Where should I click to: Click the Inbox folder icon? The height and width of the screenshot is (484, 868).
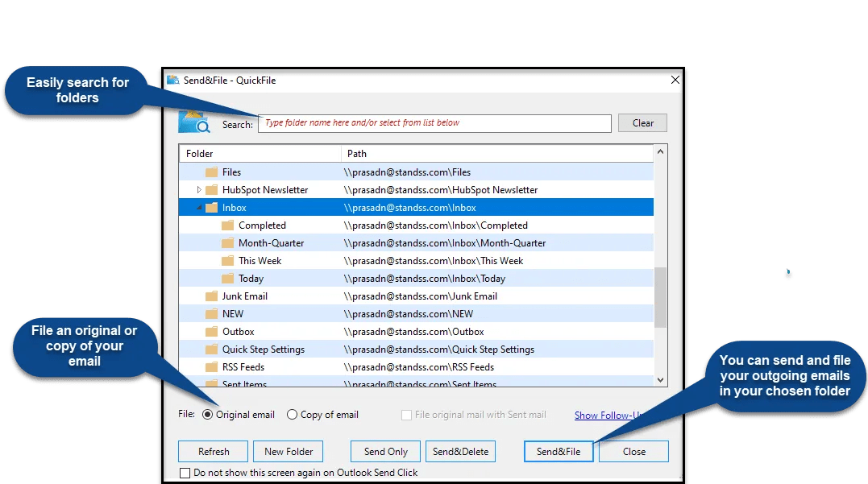pos(210,207)
